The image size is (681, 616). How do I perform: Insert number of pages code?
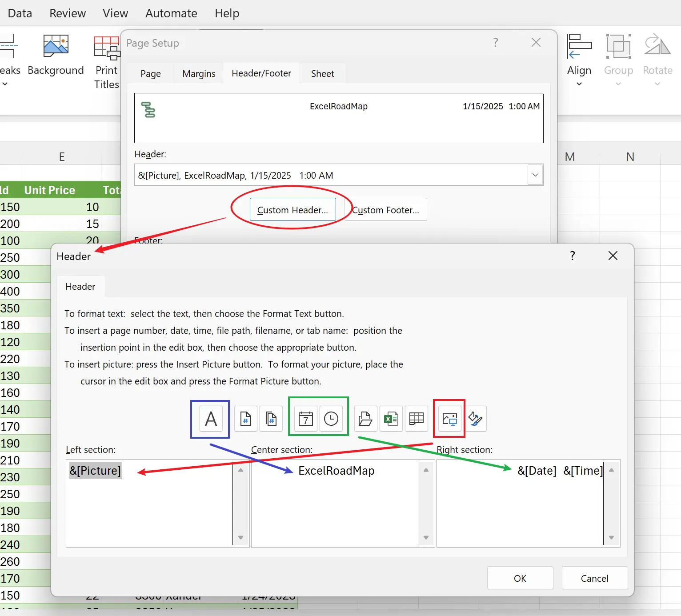click(271, 418)
